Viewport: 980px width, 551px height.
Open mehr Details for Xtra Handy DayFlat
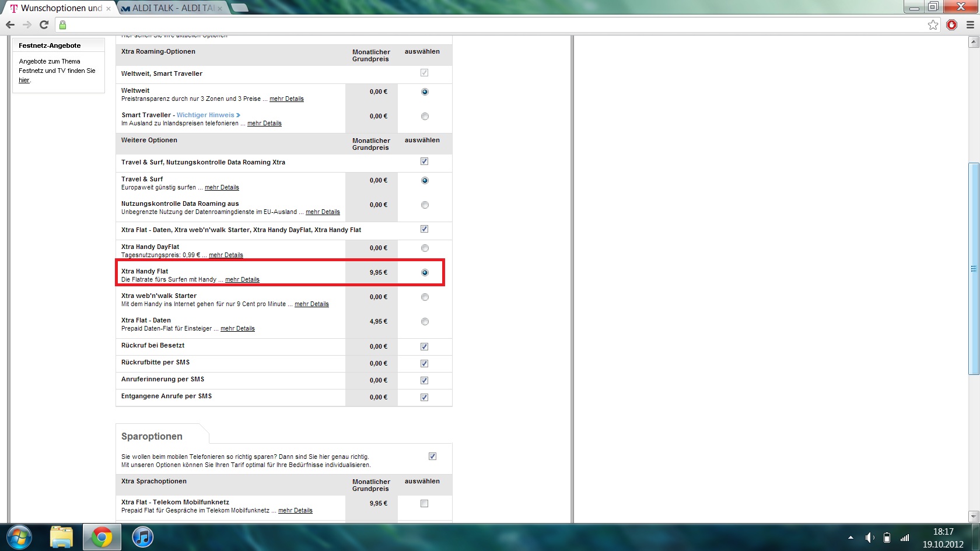tap(226, 255)
